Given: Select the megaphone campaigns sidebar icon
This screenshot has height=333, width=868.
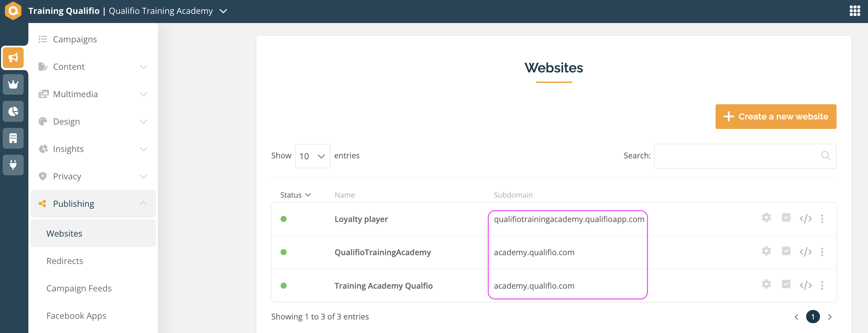Looking at the screenshot, I should 13,58.
